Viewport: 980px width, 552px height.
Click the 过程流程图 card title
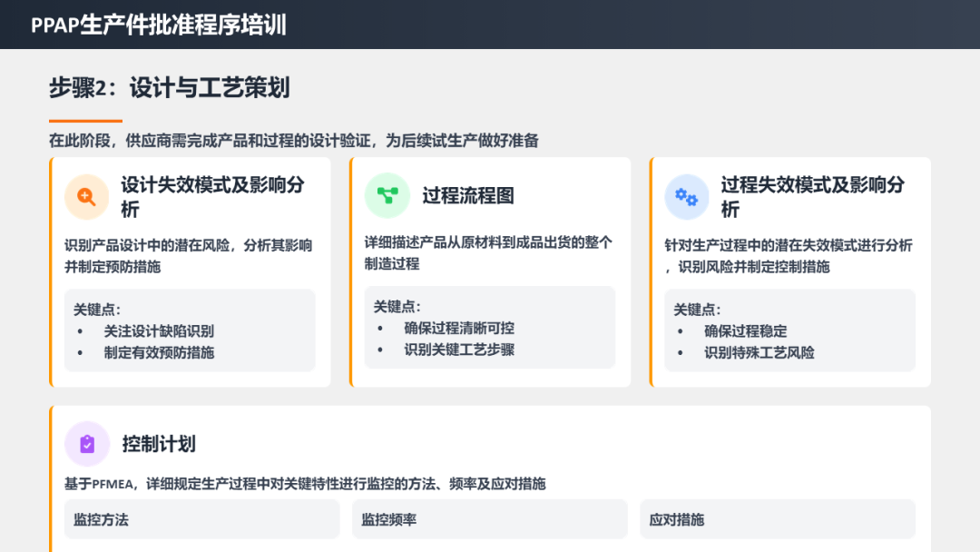468,195
